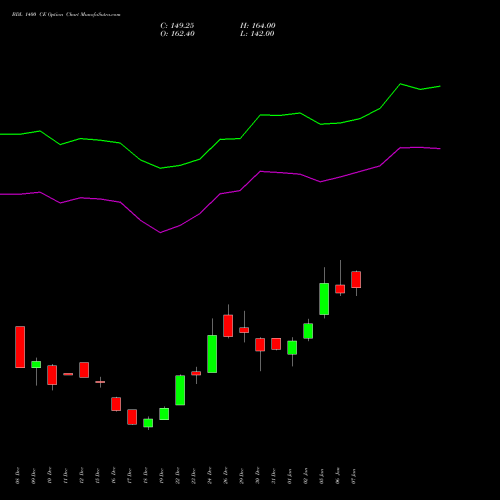The height and width of the screenshot is (500, 500).
Task: Click the large green candle for 22 Dec
Action: click(180, 390)
